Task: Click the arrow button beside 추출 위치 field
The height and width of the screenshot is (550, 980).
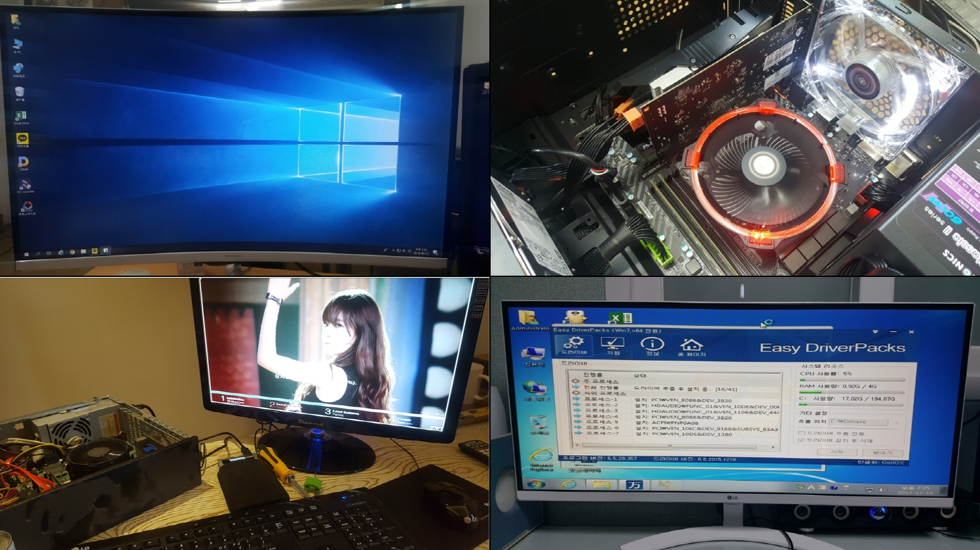Action: [x=895, y=422]
